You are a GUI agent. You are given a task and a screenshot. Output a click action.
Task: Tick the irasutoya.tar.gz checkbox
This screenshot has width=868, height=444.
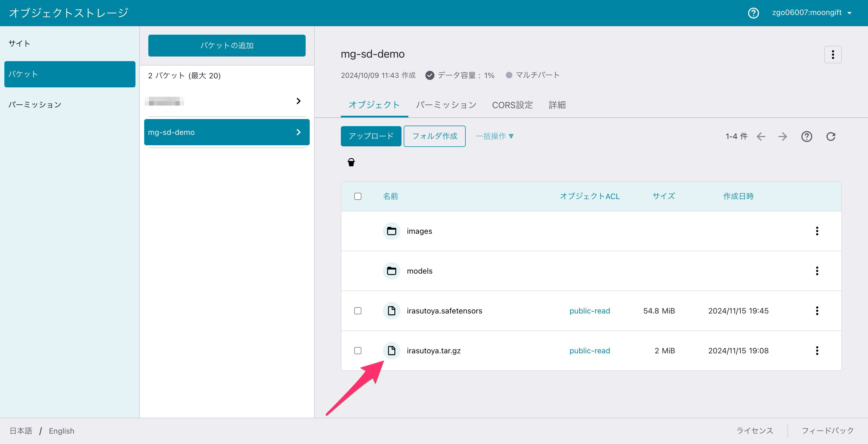pyautogui.click(x=358, y=351)
